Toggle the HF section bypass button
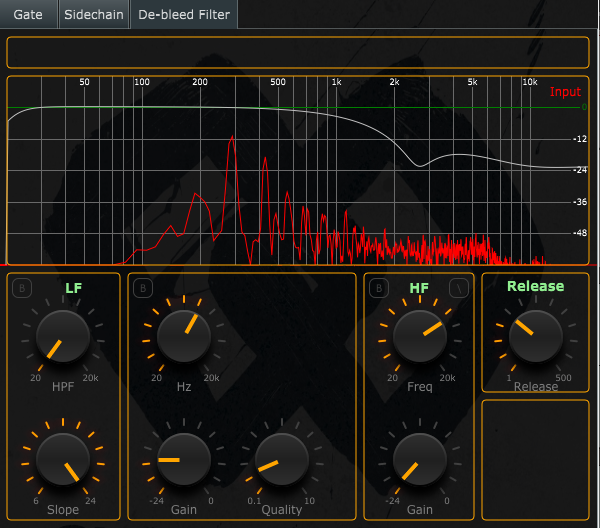The image size is (600, 528). pyautogui.click(x=378, y=289)
